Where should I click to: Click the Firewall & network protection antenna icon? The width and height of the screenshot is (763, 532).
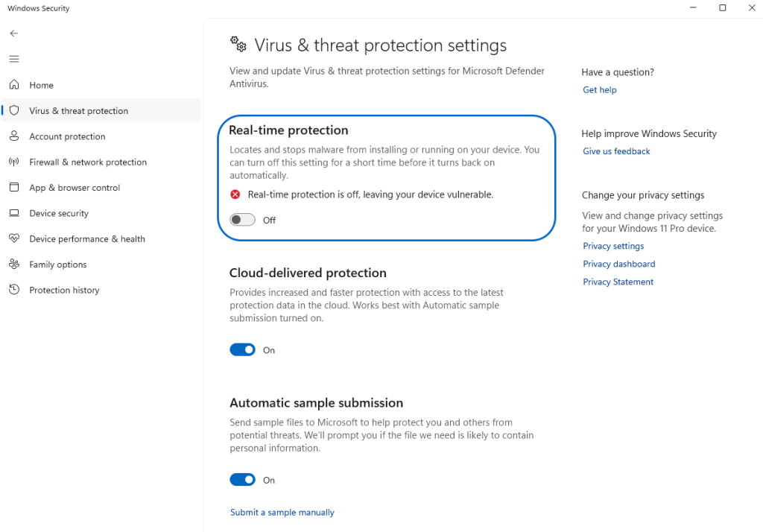click(13, 162)
